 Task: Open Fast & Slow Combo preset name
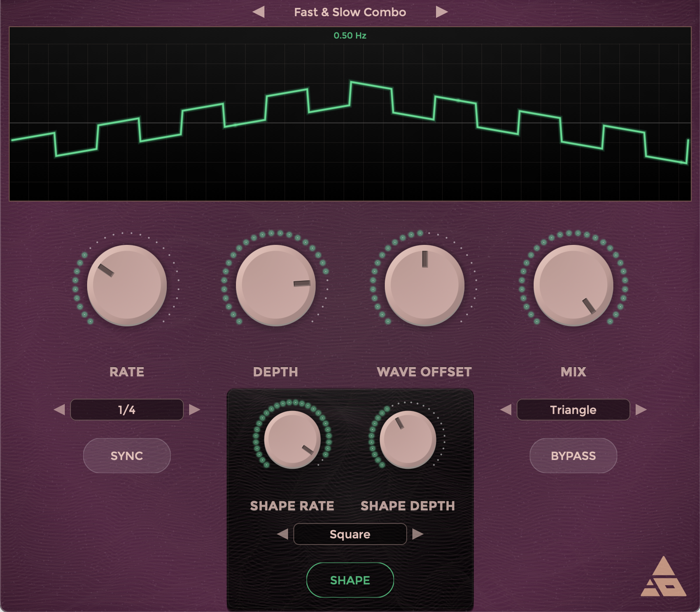[x=350, y=12]
